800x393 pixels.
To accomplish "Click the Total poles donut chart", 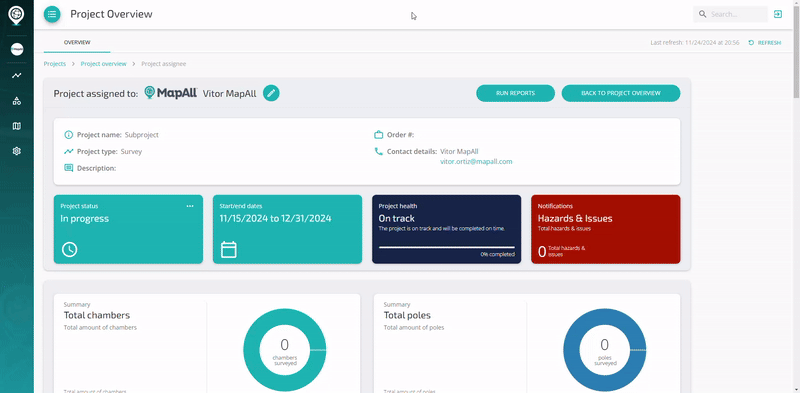I will coord(605,350).
